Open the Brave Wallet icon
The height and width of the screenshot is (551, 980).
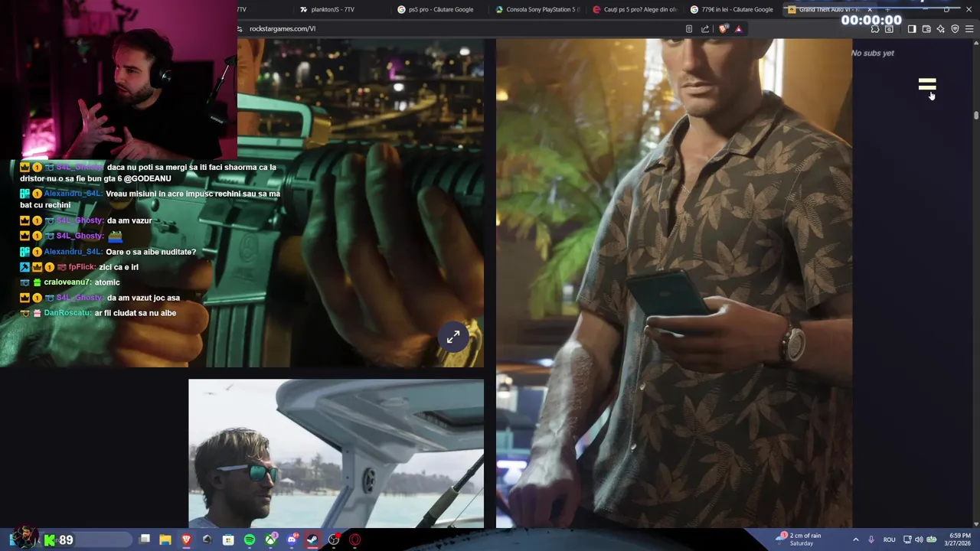tap(926, 29)
